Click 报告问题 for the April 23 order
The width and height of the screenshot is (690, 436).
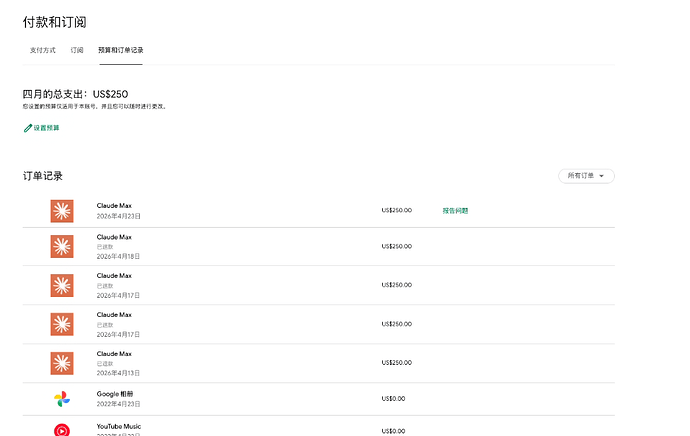455,211
